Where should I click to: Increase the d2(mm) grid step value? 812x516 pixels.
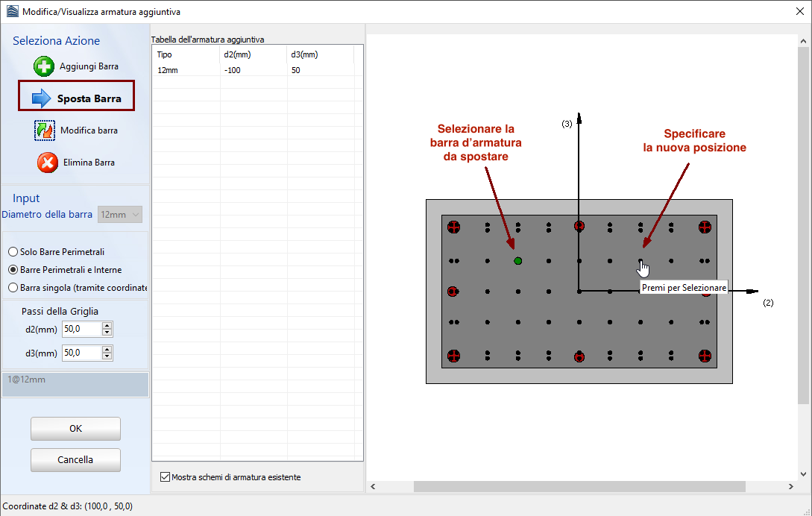[x=107, y=326]
